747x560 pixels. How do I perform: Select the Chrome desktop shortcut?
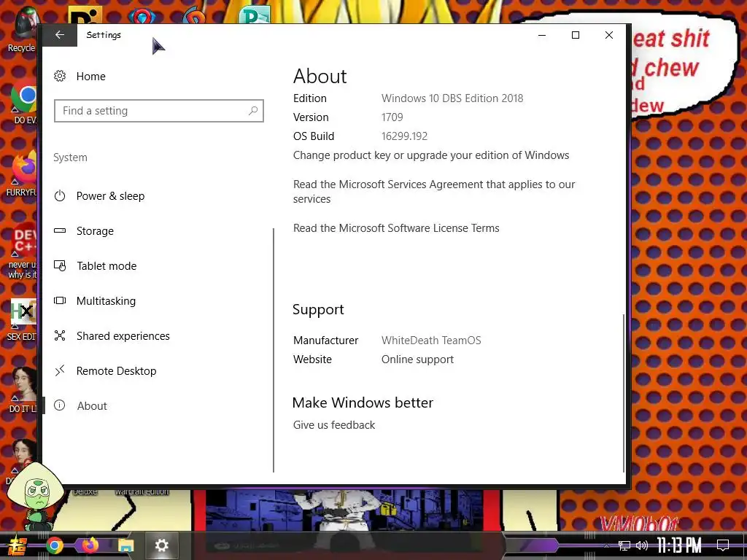point(25,102)
